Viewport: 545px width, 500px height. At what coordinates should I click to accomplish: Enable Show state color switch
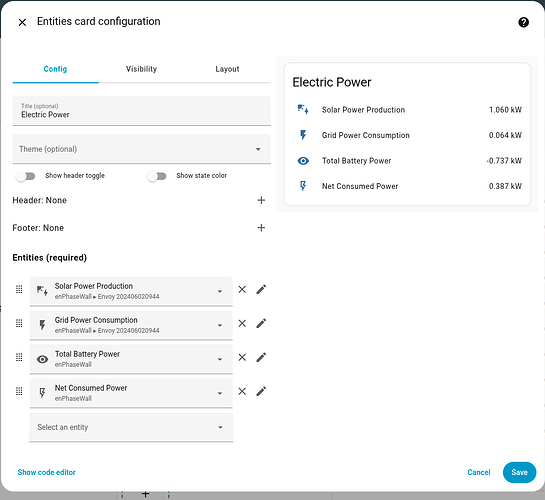[x=157, y=176]
